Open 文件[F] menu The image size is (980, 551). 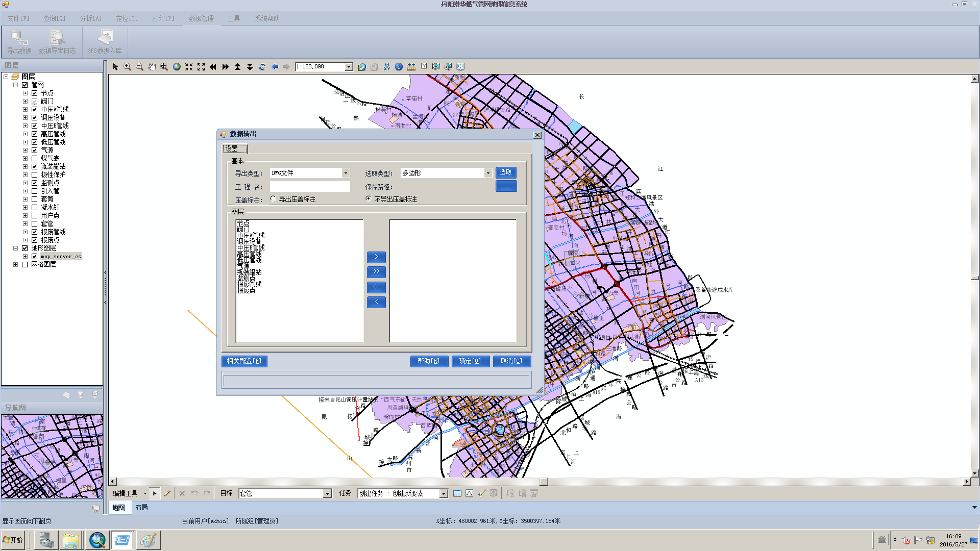(x=18, y=18)
